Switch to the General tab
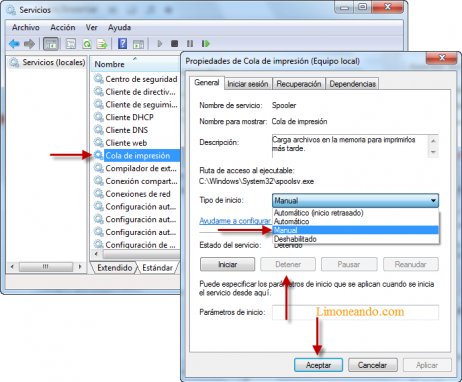 (207, 83)
